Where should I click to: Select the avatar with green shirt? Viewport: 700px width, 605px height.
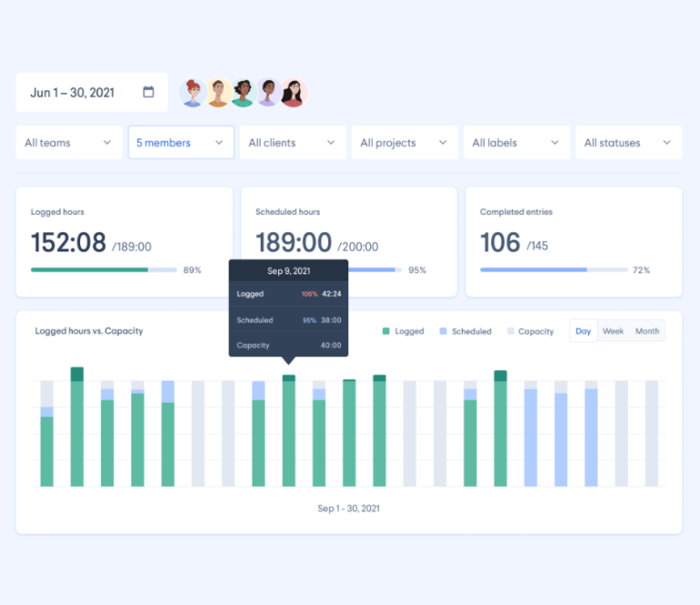(x=243, y=93)
